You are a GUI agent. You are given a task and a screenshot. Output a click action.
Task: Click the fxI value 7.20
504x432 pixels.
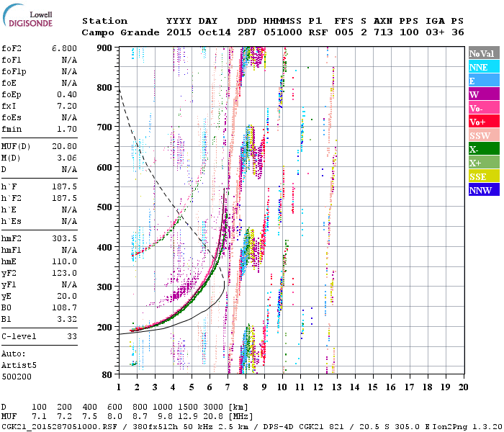(67, 106)
